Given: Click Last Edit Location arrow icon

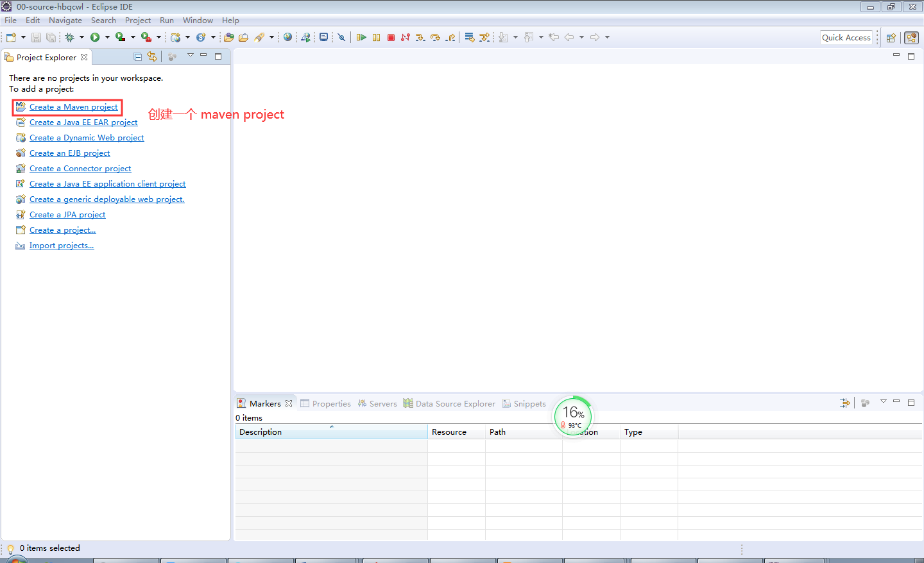Looking at the screenshot, I should [x=553, y=37].
